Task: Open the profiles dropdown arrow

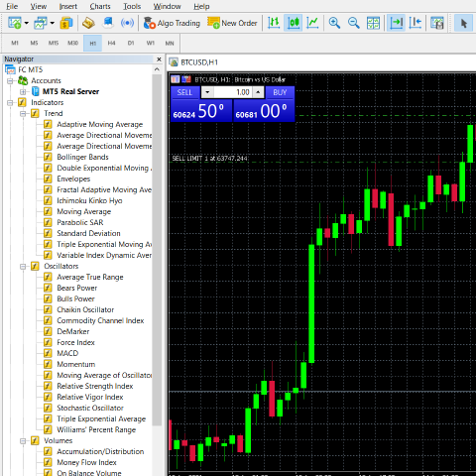Action: point(53,23)
